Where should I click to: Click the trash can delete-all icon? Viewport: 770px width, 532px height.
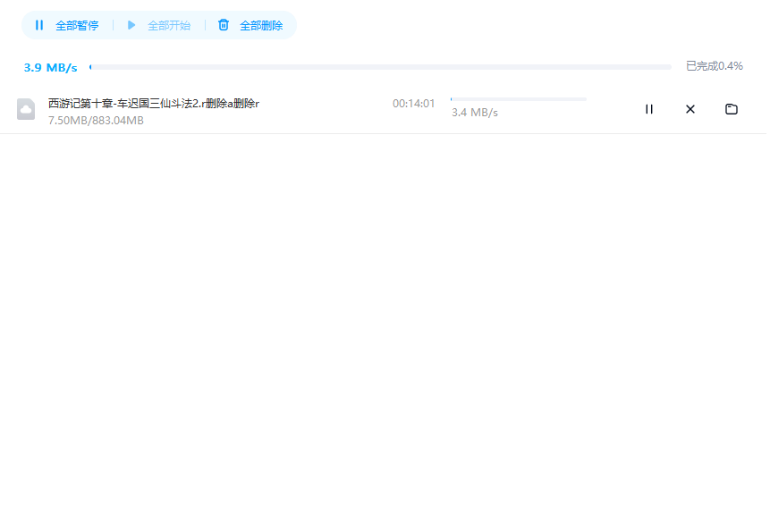pyautogui.click(x=224, y=25)
